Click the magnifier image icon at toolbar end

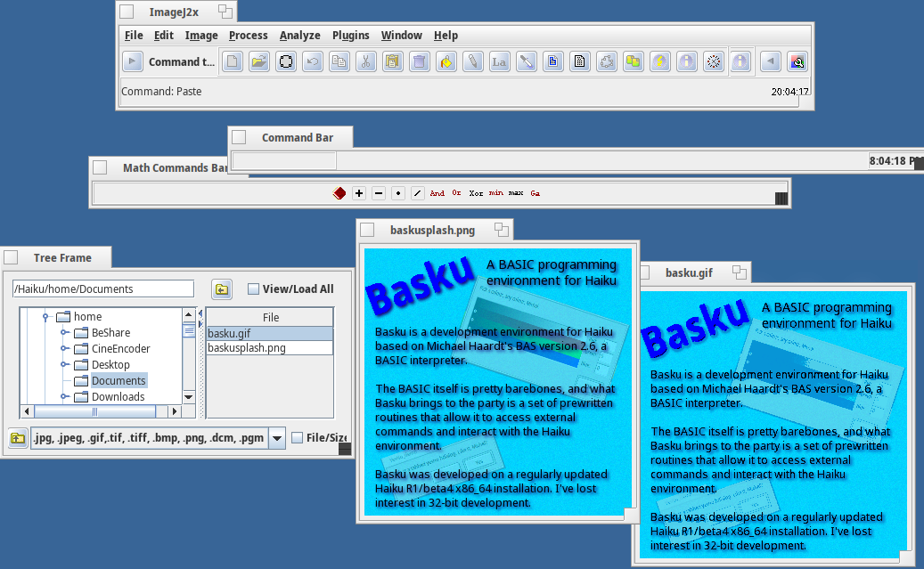797,61
